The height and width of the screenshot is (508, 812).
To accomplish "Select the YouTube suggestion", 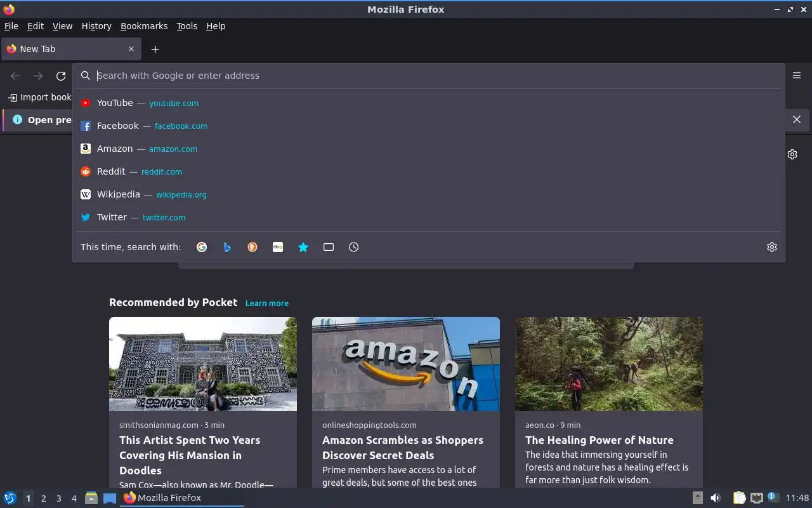I will pyautogui.click(x=429, y=103).
